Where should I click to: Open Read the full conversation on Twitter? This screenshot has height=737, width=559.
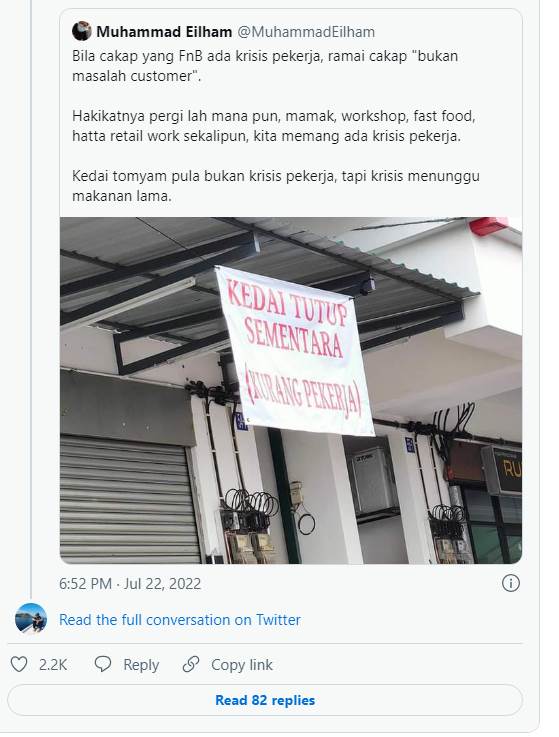tap(180, 619)
